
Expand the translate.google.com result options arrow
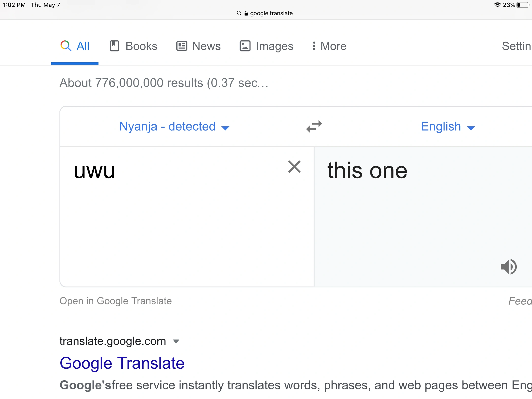(176, 341)
